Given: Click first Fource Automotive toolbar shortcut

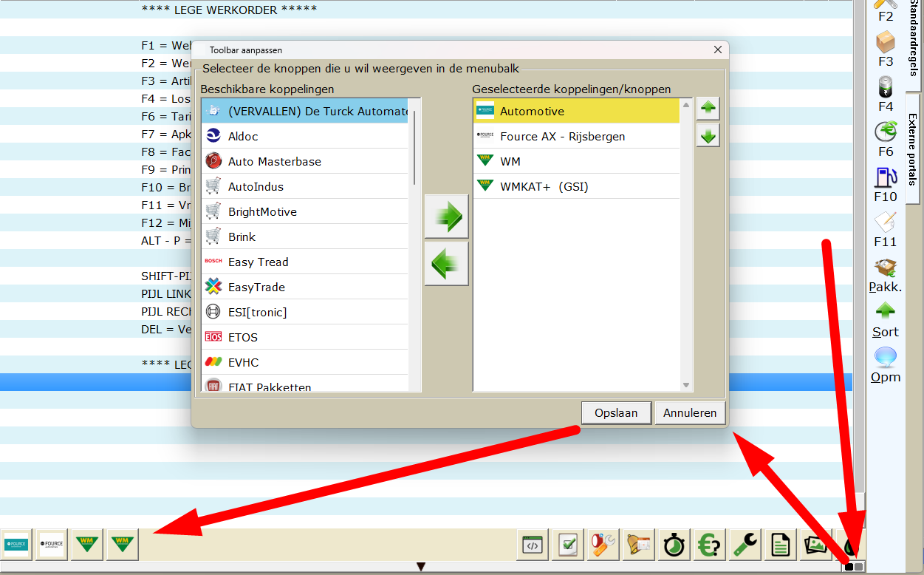Looking at the screenshot, I should click(16, 544).
